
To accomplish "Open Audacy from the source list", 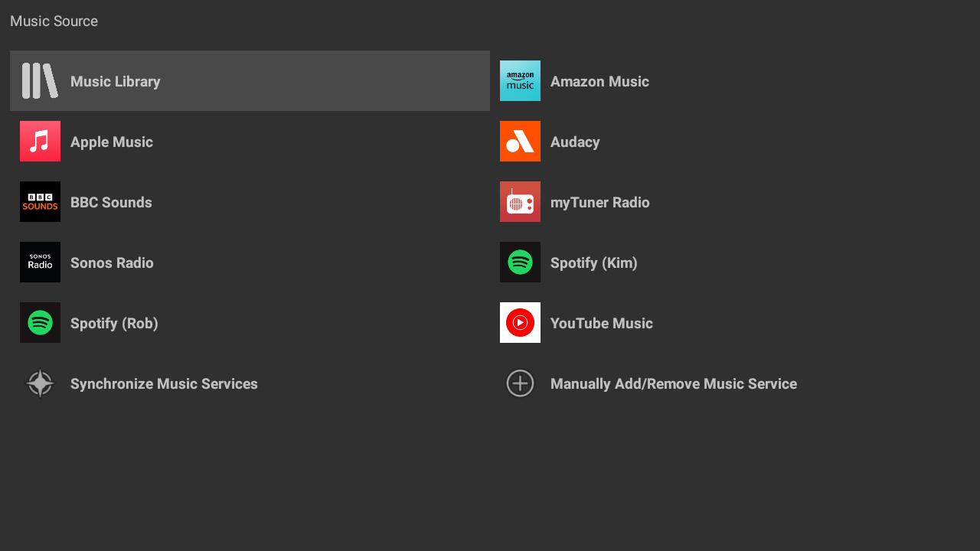I will (575, 141).
